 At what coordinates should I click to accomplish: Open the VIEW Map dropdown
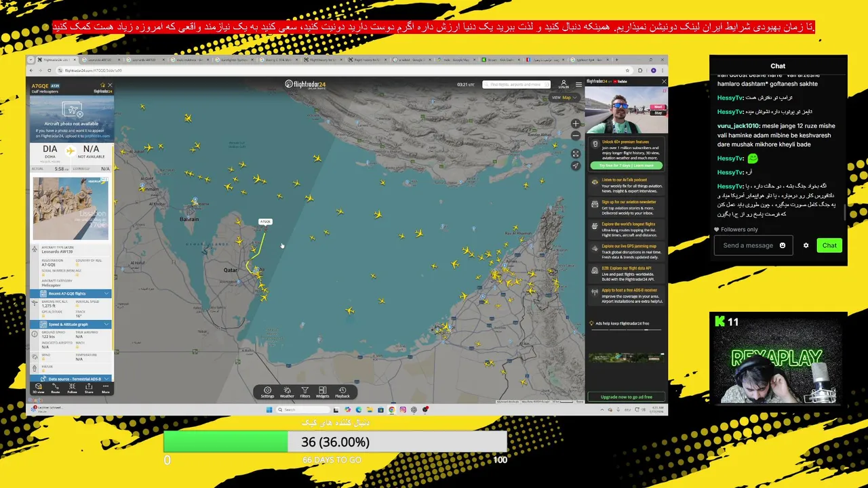564,97
